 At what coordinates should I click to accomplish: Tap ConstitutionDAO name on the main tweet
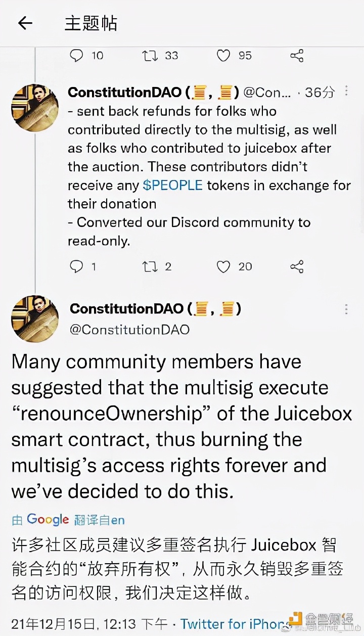(x=126, y=308)
